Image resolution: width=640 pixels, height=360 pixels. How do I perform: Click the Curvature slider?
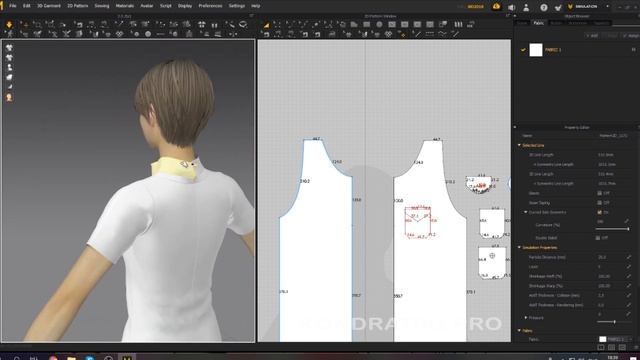coord(613,229)
